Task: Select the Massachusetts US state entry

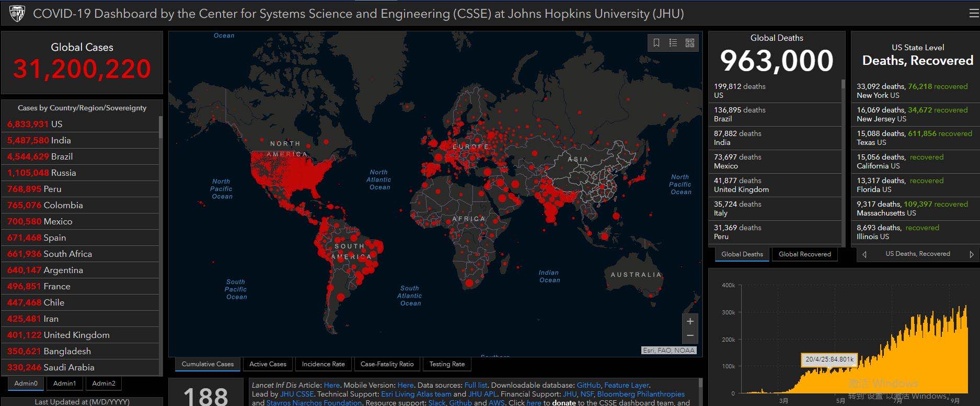Action: tap(916, 209)
